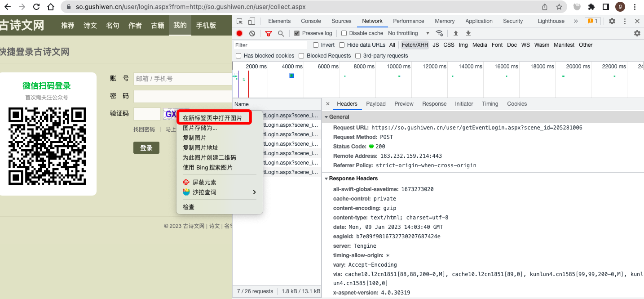The height and width of the screenshot is (299, 644).
Task: Click the share icon in address bar
Action: point(545,7)
